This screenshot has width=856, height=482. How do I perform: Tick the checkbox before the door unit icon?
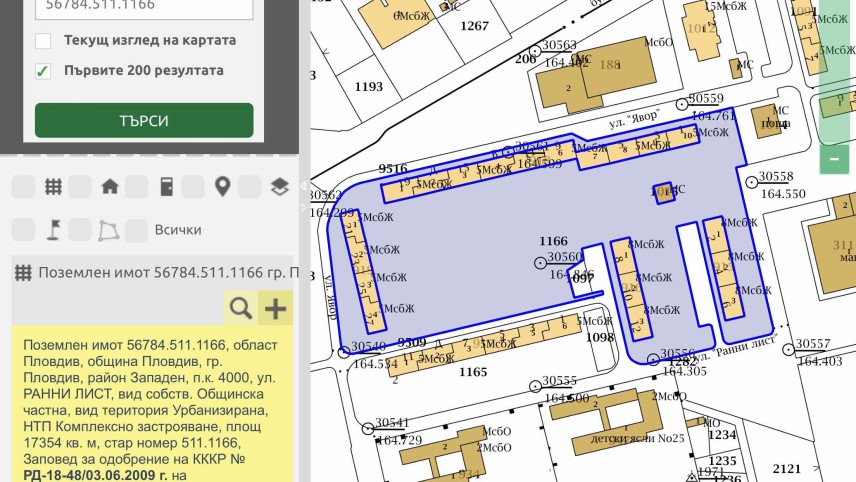click(136, 187)
